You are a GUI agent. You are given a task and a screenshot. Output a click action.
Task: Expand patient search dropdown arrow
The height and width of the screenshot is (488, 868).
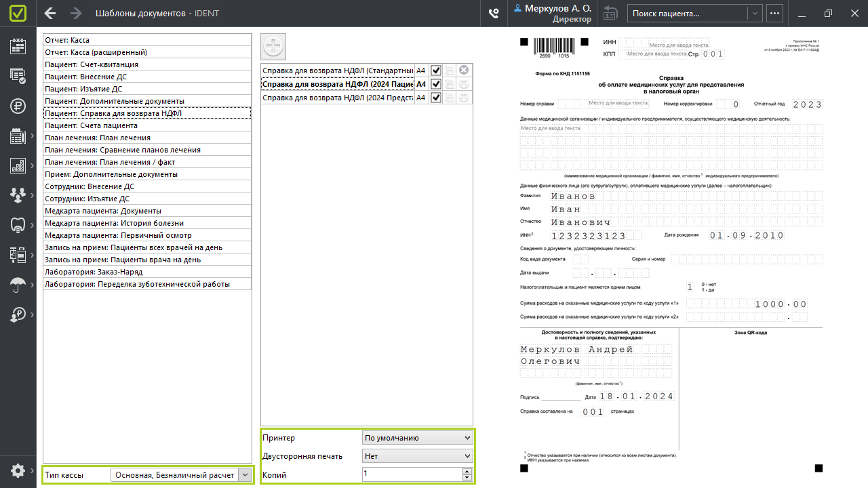click(754, 14)
